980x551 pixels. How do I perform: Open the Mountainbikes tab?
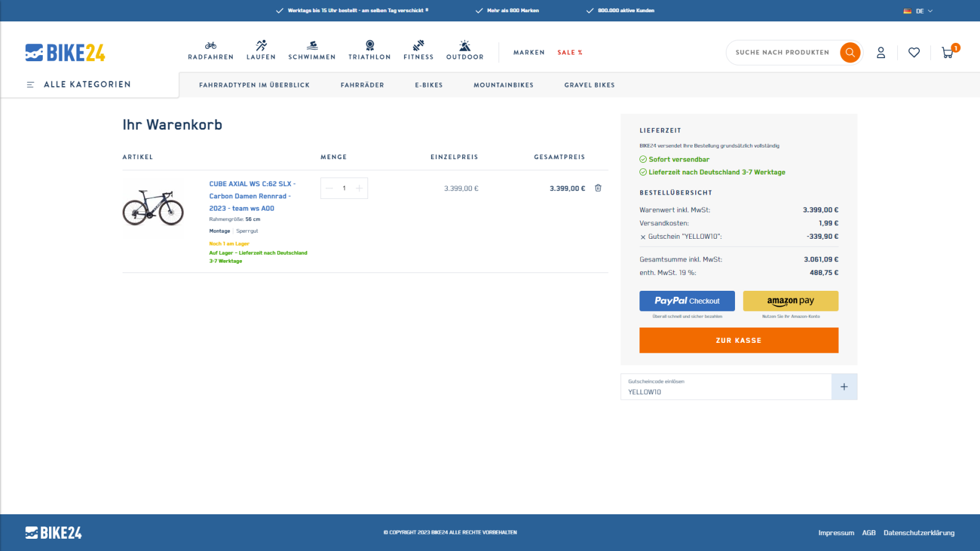(x=503, y=85)
